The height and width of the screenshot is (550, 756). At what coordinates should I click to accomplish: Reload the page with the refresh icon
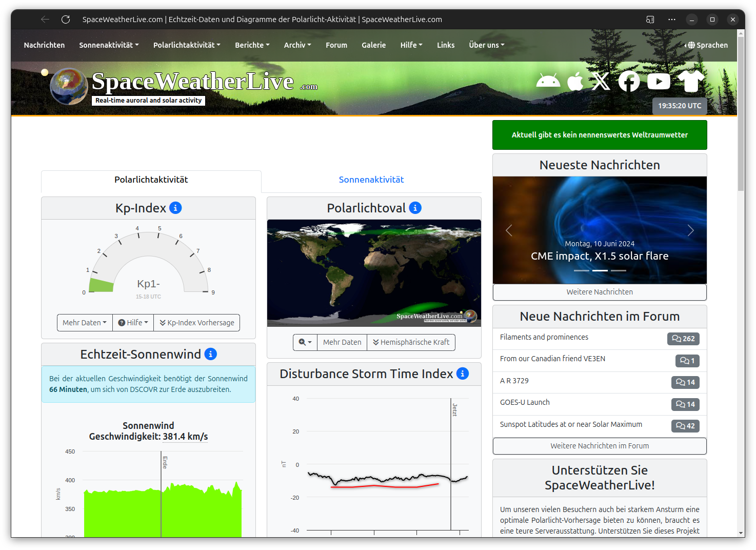point(66,19)
